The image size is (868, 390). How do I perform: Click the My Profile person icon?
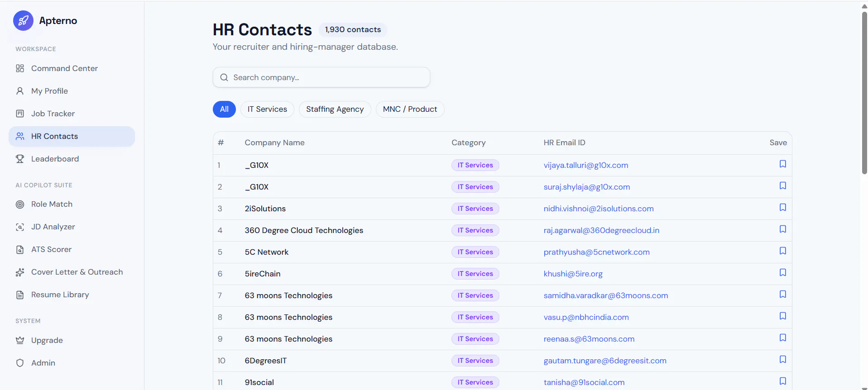click(20, 91)
